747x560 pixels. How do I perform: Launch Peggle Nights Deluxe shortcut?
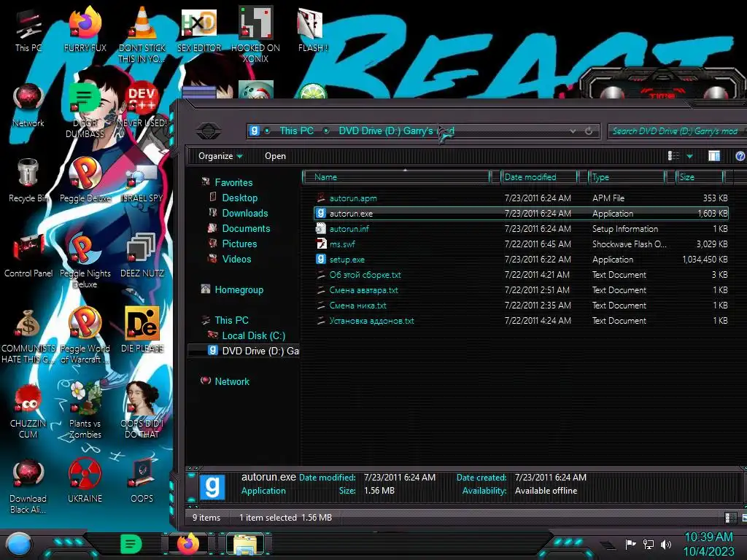[x=85, y=261]
